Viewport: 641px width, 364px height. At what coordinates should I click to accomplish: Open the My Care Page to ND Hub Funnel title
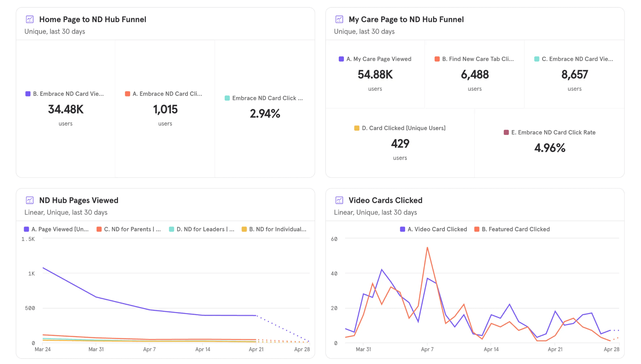pos(406,20)
